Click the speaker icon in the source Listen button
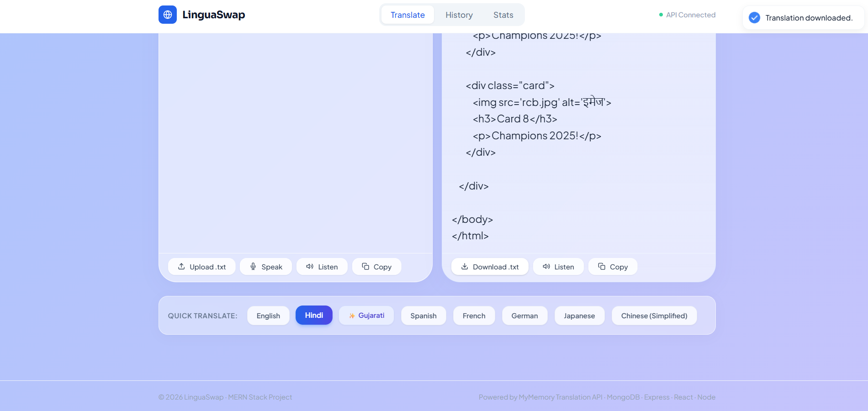 click(x=310, y=266)
